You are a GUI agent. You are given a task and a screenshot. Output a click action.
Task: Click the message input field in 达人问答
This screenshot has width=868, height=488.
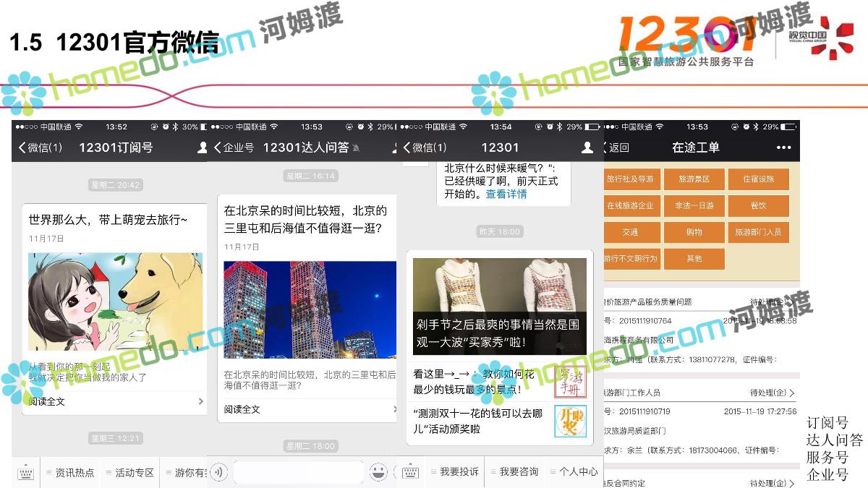(298, 473)
